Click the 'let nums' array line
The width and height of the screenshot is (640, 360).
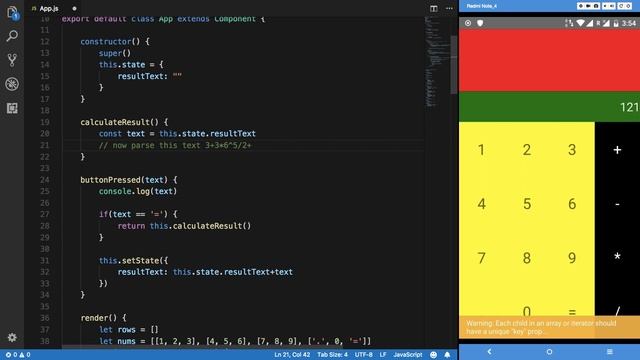[235, 341]
